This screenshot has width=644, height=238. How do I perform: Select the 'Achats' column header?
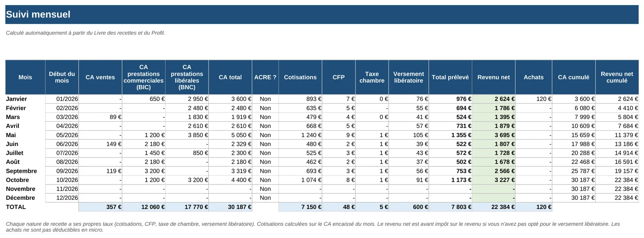pos(534,77)
